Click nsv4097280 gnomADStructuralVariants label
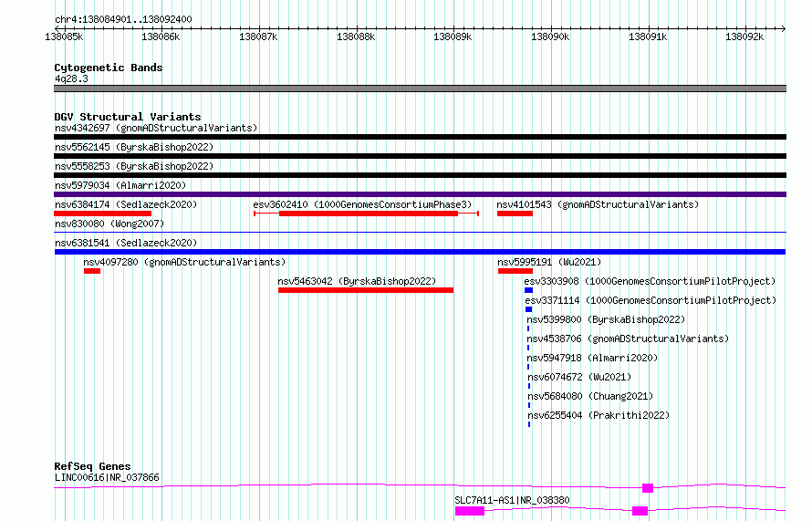The image size is (812, 521). pyautogui.click(x=184, y=262)
